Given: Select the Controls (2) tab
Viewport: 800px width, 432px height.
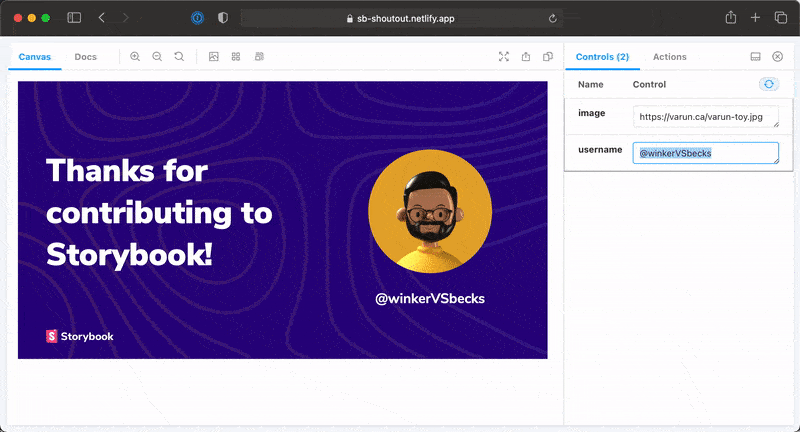Looking at the screenshot, I should pyautogui.click(x=602, y=57).
